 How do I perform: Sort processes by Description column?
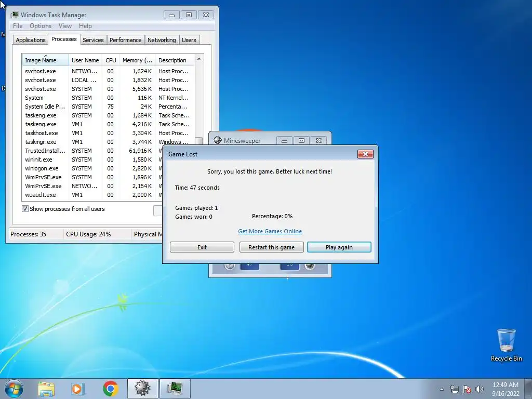175,60
